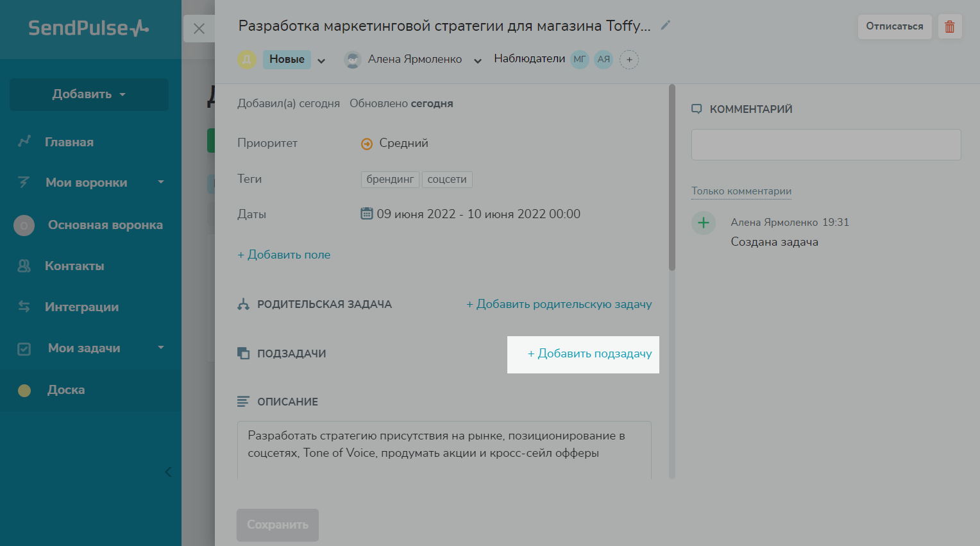Click the Сохранить button
Screen dimensions: 980x546
pos(278,525)
